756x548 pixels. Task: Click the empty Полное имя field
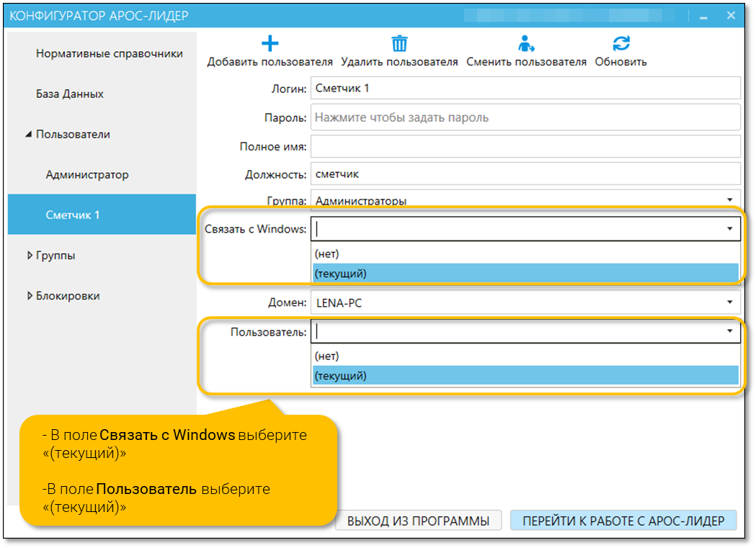(525, 146)
